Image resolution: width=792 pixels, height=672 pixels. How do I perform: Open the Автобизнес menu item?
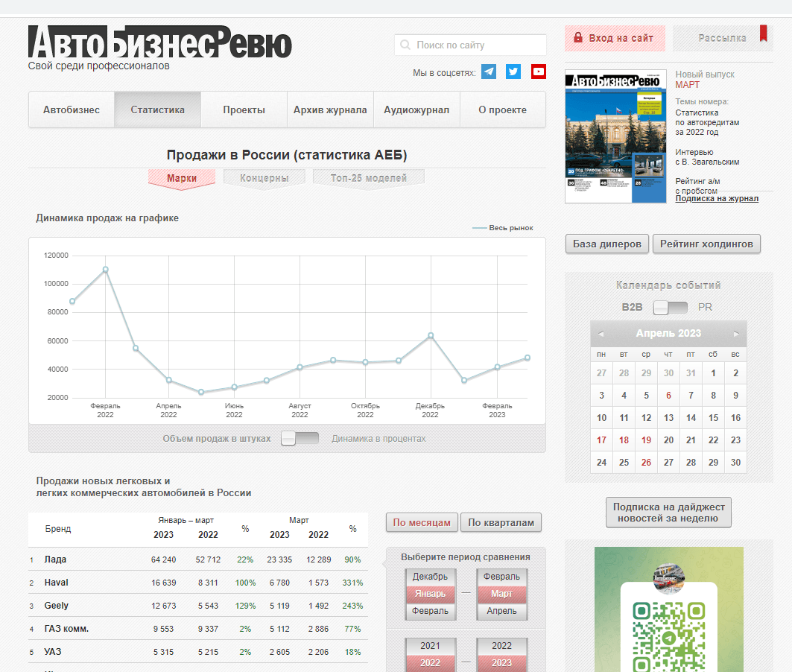tap(72, 110)
